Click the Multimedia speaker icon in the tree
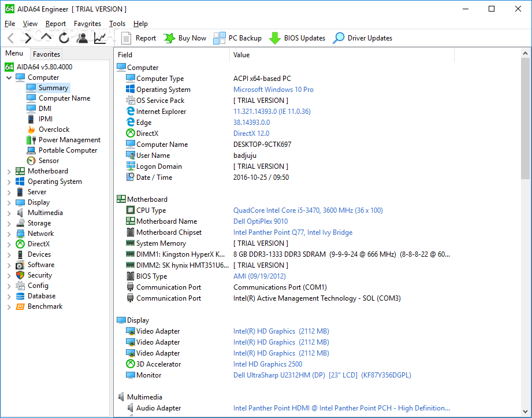 click(20, 213)
